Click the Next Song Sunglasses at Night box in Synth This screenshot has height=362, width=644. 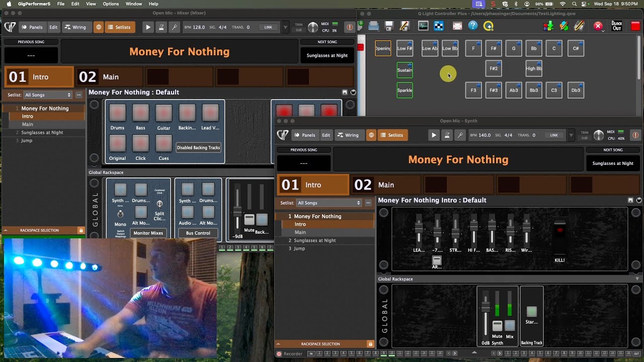613,163
